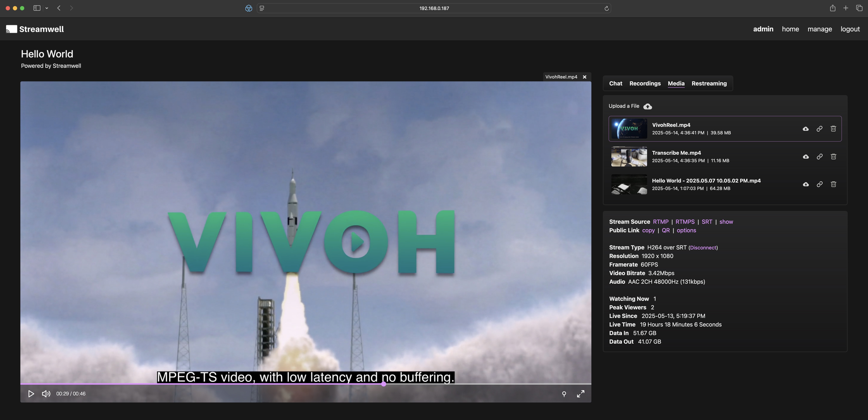This screenshot has width=868, height=420.
Task: Play the paused video
Action: click(31, 394)
